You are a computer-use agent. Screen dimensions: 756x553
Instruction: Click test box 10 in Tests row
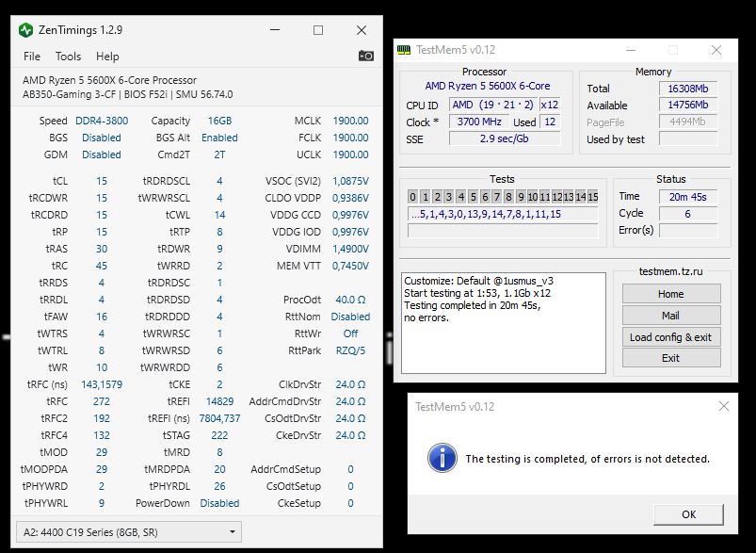coord(533,196)
